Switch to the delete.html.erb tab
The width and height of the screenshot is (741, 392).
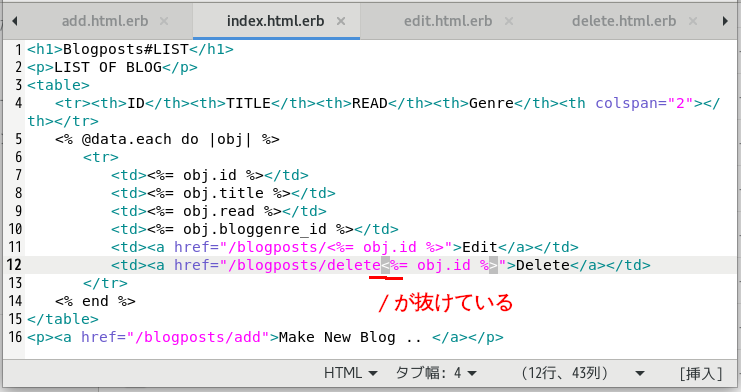[x=624, y=21]
